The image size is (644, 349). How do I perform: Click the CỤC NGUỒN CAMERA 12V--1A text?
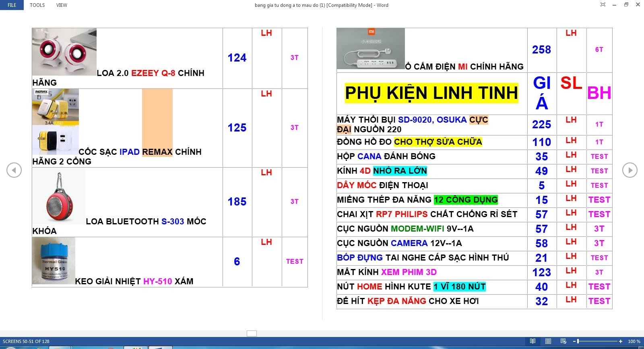(399, 243)
